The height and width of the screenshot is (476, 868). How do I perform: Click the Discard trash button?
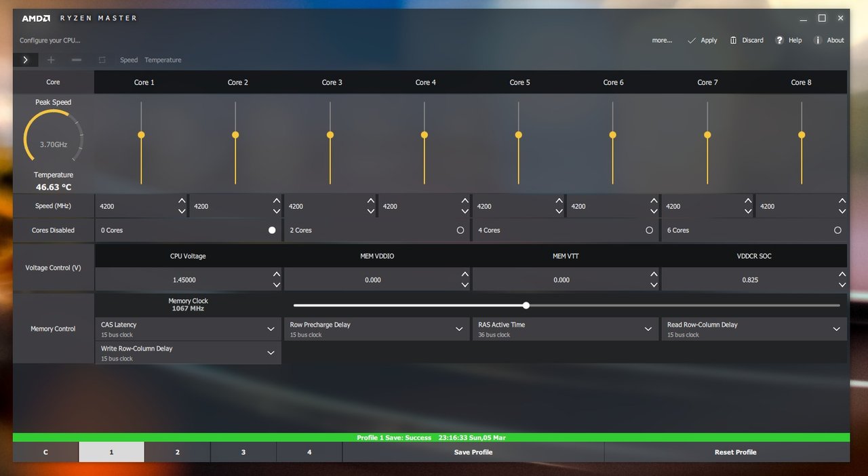[747, 40]
